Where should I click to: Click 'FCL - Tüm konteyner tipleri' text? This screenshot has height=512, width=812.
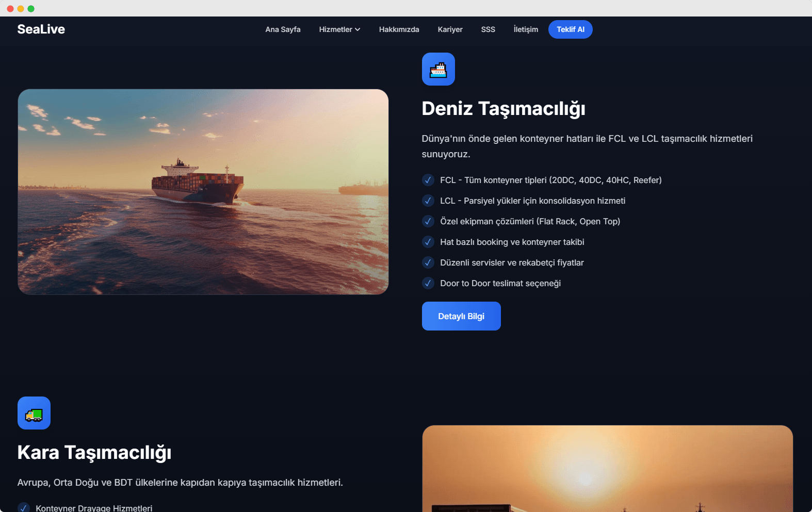[551, 180]
